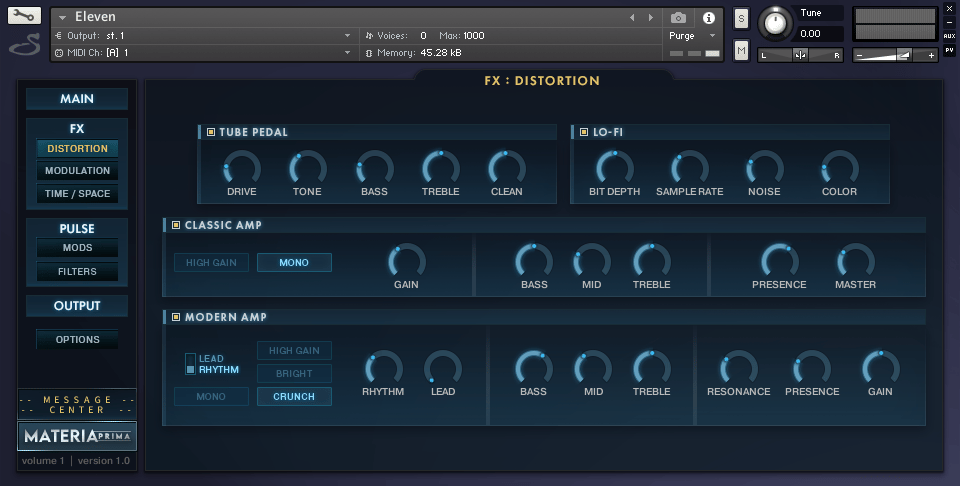The height and width of the screenshot is (486, 960).
Task: Go to the previous instrument preset arrow
Action: click(x=632, y=18)
